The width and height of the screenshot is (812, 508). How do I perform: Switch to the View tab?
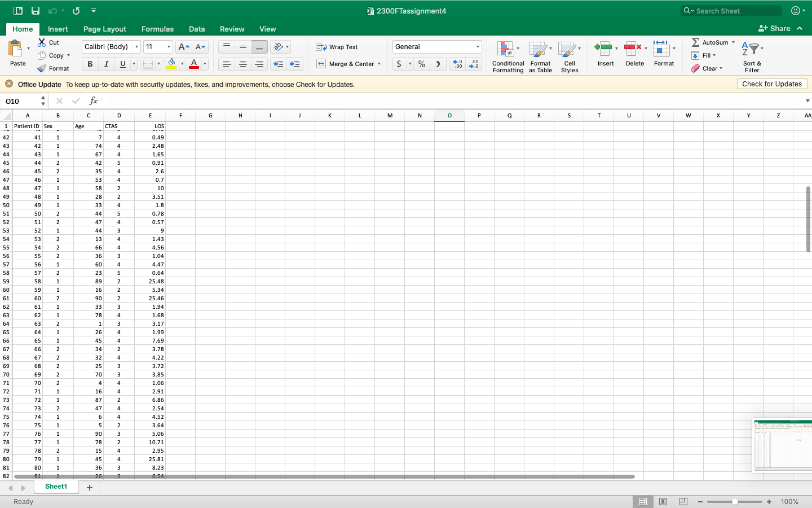pyautogui.click(x=268, y=29)
